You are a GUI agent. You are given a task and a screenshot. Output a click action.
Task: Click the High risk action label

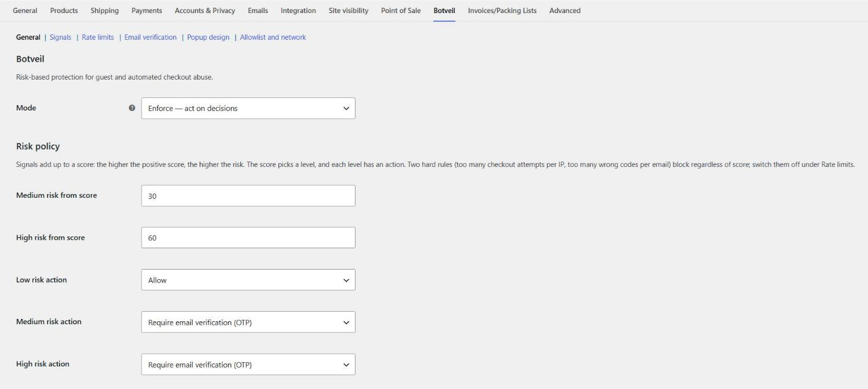tap(43, 364)
